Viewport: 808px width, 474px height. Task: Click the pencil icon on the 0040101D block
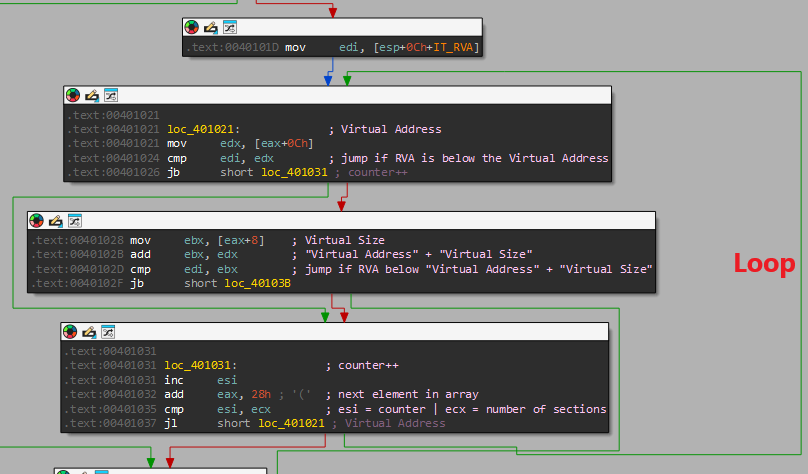(x=210, y=27)
